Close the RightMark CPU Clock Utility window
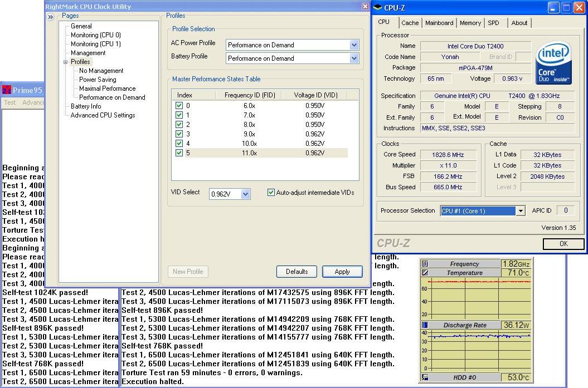The height and width of the screenshot is (388, 588). [x=365, y=6]
